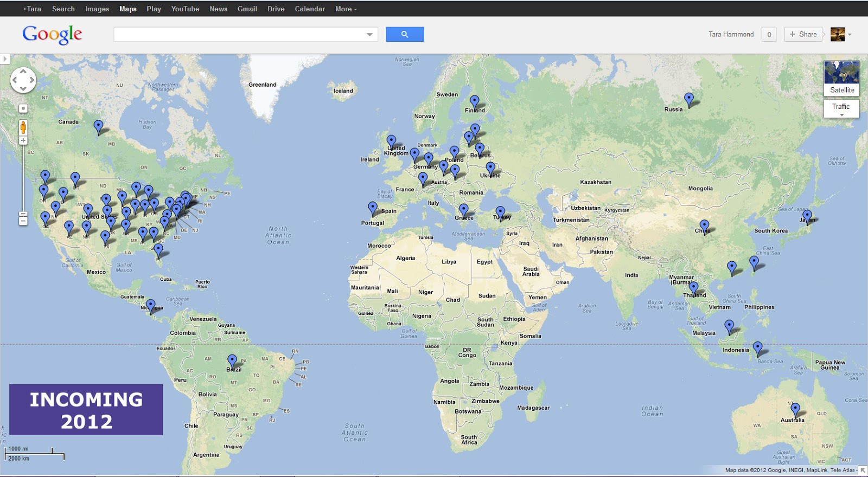This screenshot has height=477, width=868.
Task: Click the Mongolia map label
Action: (700, 189)
